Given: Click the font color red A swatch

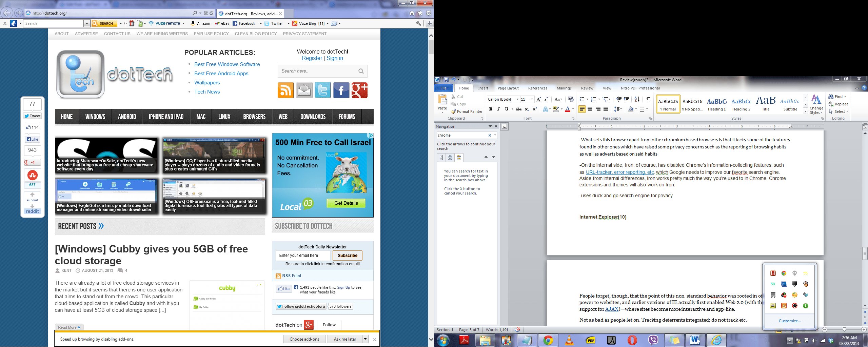Looking at the screenshot, I should click(567, 109).
